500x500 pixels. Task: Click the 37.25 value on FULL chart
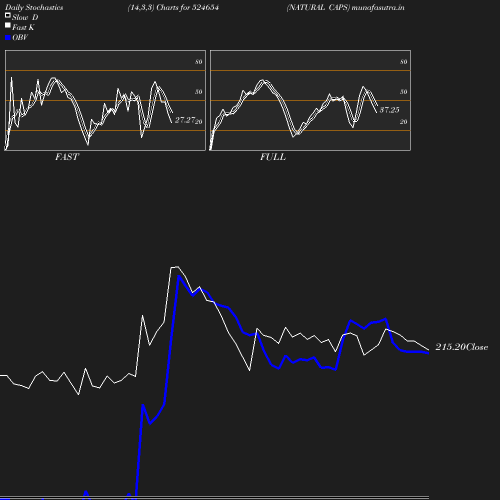[389, 110]
